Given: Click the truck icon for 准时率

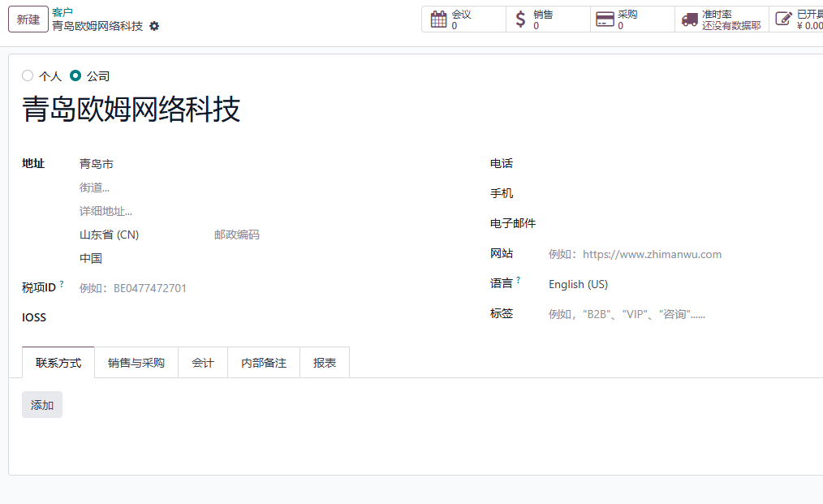Looking at the screenshot, I should pos(689,20).
